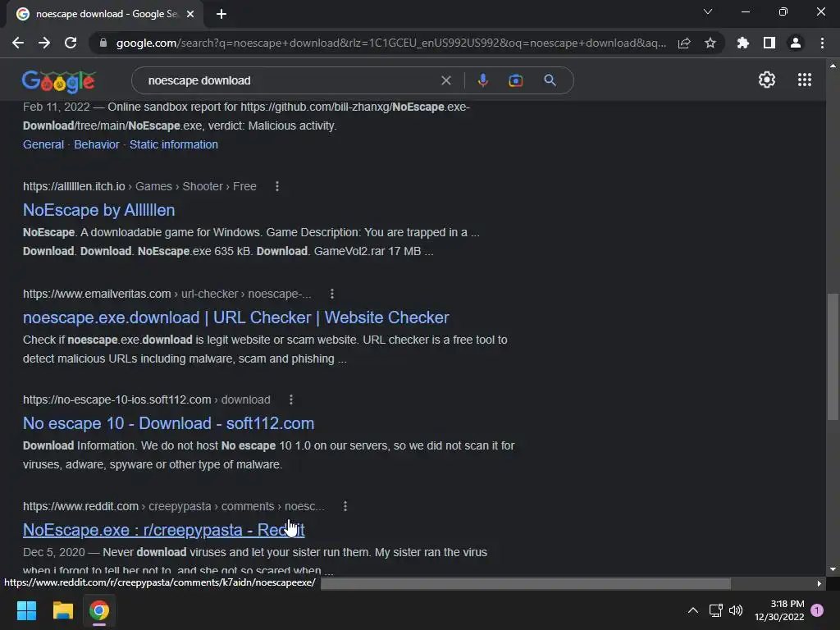This screenshot has width=840, height=630.
Task: Open the Behavior sitelink
Action: [x=97, y=144]
